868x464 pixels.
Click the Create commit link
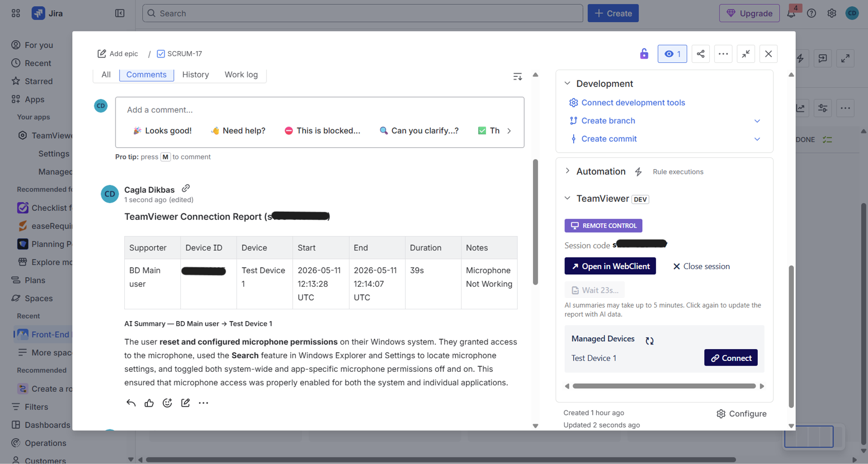(x=609, y=139)
